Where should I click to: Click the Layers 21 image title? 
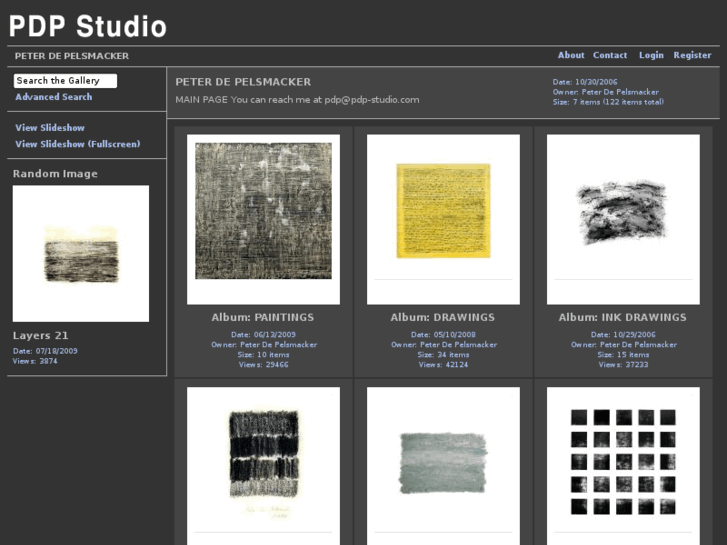40,335
